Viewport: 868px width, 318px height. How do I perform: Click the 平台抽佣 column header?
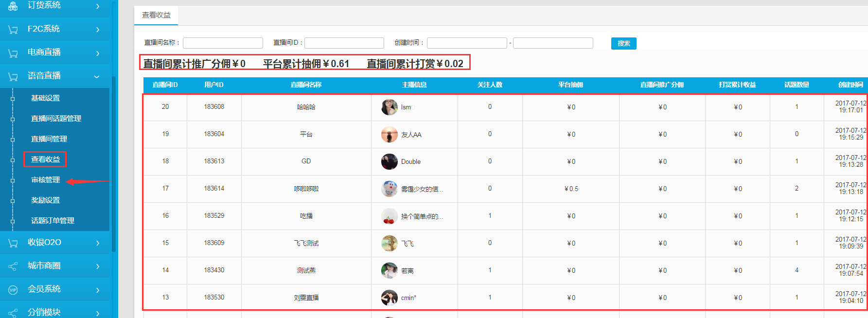570,85
